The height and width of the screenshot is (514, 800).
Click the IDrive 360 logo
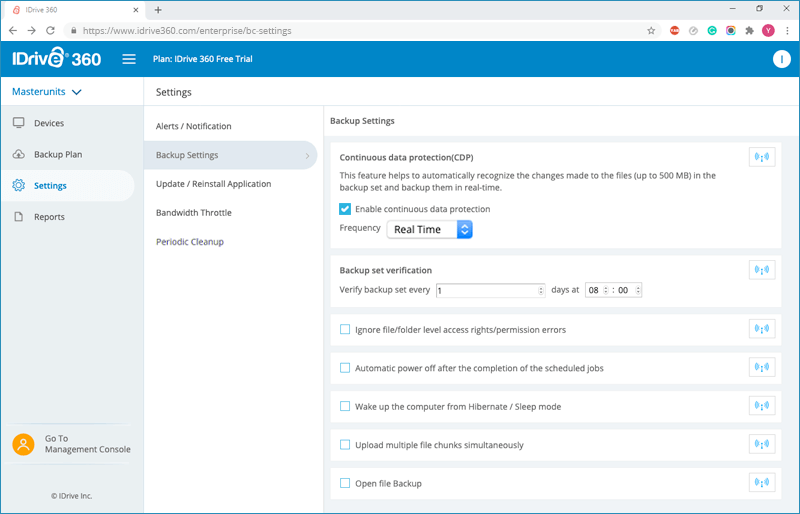pos(57,58)
